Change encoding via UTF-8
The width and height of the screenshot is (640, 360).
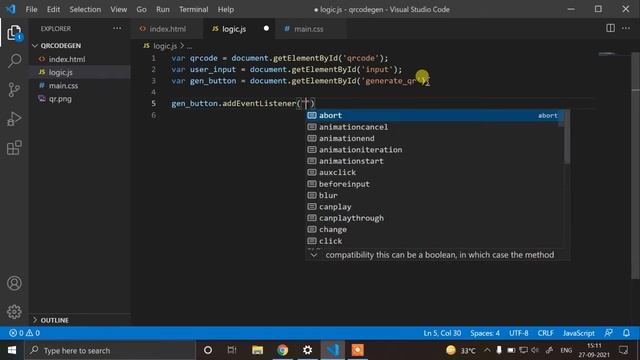[x=518, y=333]
